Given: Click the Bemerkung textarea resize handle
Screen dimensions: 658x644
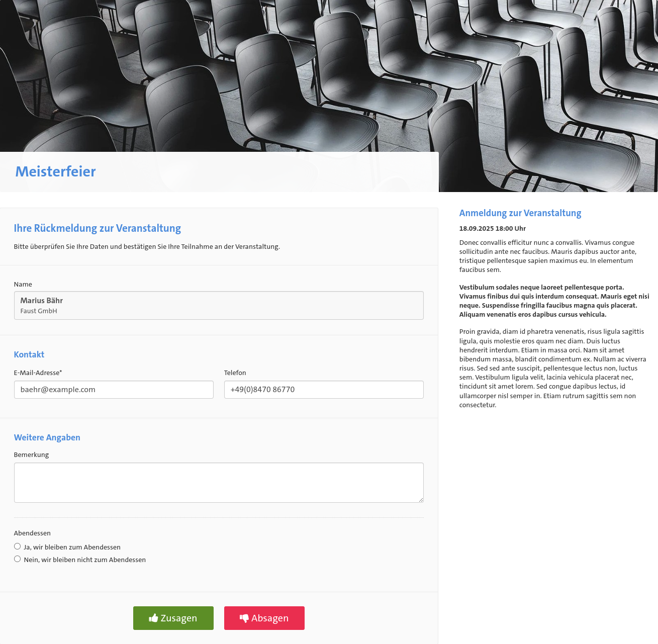Looking at the screenshot, I should point(421,500).
